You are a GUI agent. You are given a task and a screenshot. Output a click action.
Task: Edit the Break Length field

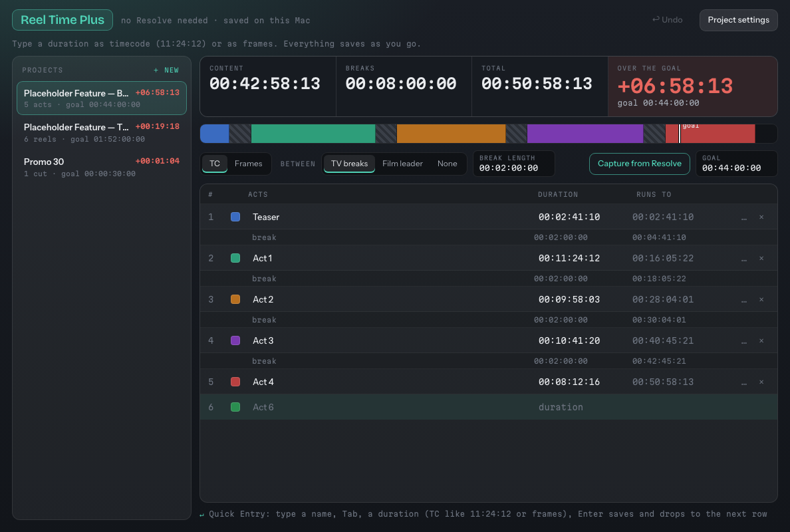(514, 164)
